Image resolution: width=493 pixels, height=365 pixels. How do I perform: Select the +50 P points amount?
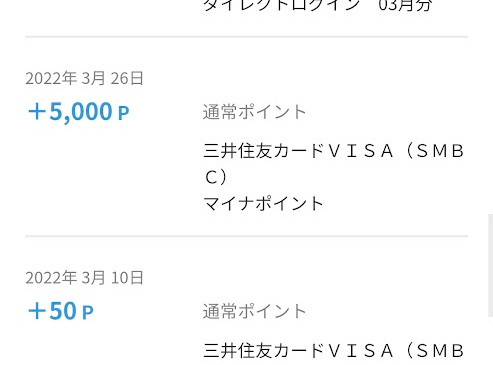point(61,311)
